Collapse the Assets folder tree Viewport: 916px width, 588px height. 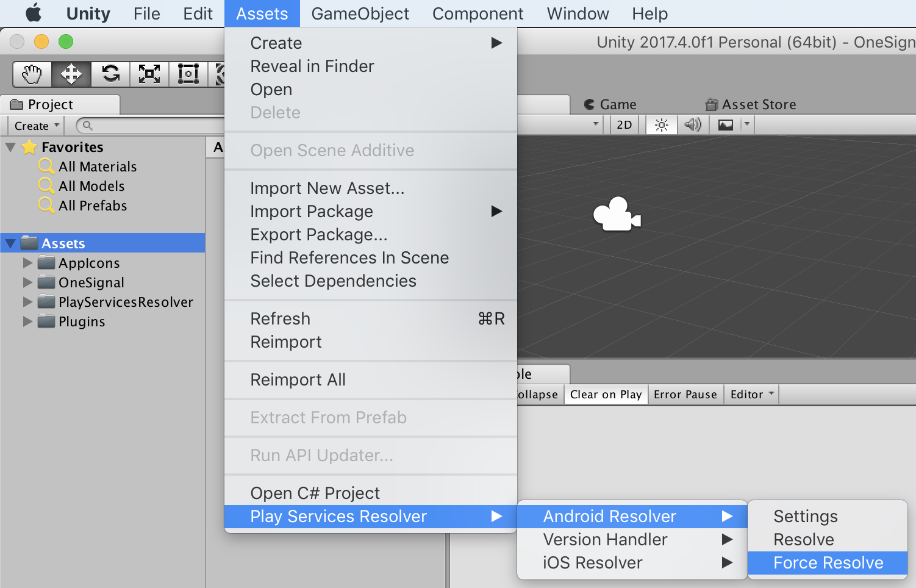click(x=10, y=243)
